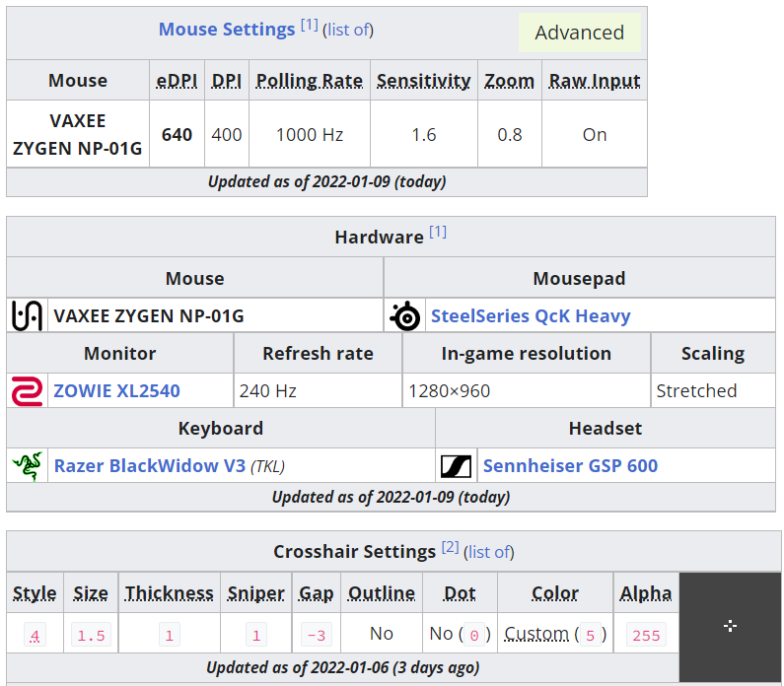Click the Gap column header
The width and height of the screenshot is (784, 686).
click(x=316, y=593)
